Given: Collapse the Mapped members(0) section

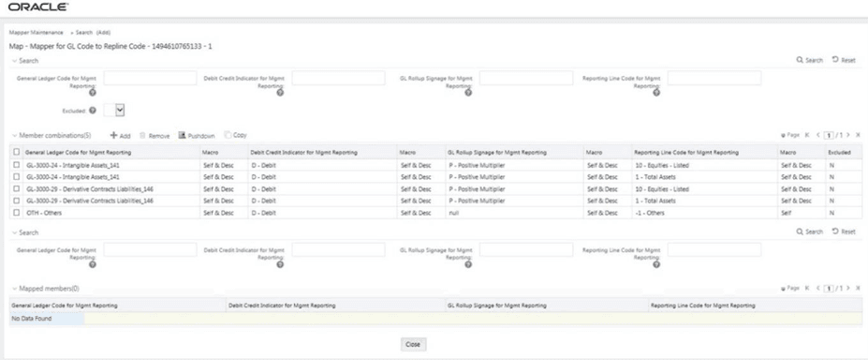Looking at the screenshot, I should [x=14, y=289].
